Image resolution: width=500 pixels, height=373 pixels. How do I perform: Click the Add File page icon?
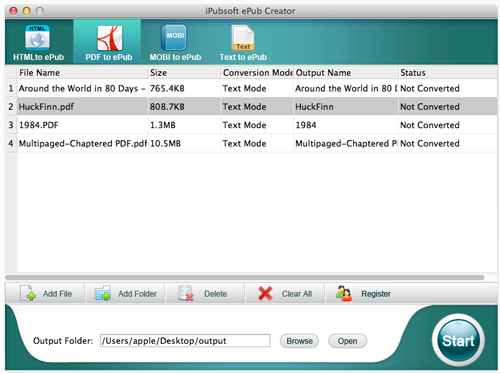pos(28,293)
